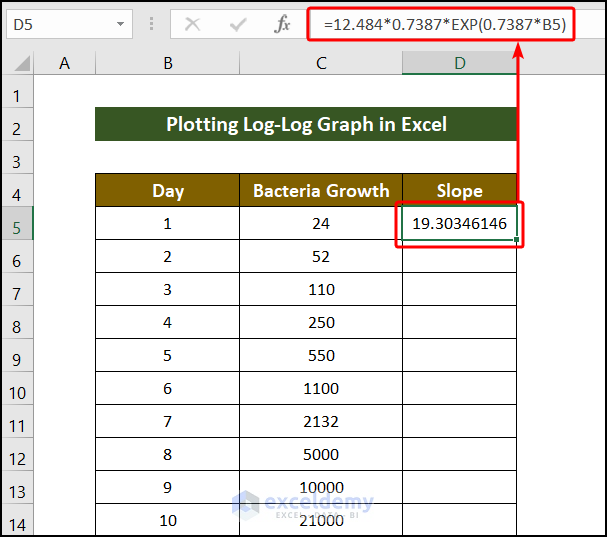Select the bacteria growth cell with 5000
The image size is (607, 537).
click(321, 455)
